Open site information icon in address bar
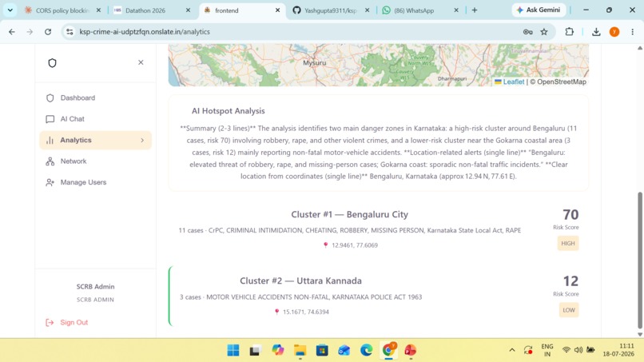Image resolution: width=644 pixels, height=362 pixels. [70, 32]
